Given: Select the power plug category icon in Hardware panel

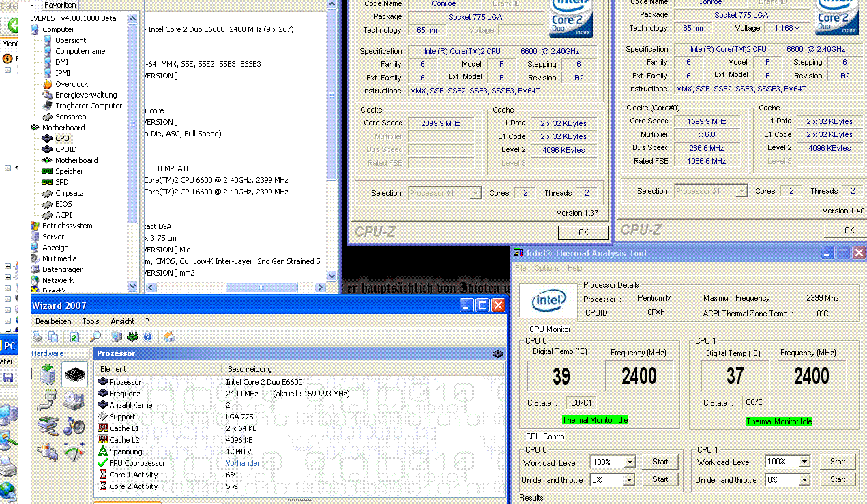Looking at the screenshot, I should pyautogui.click(x=48, y=451).
